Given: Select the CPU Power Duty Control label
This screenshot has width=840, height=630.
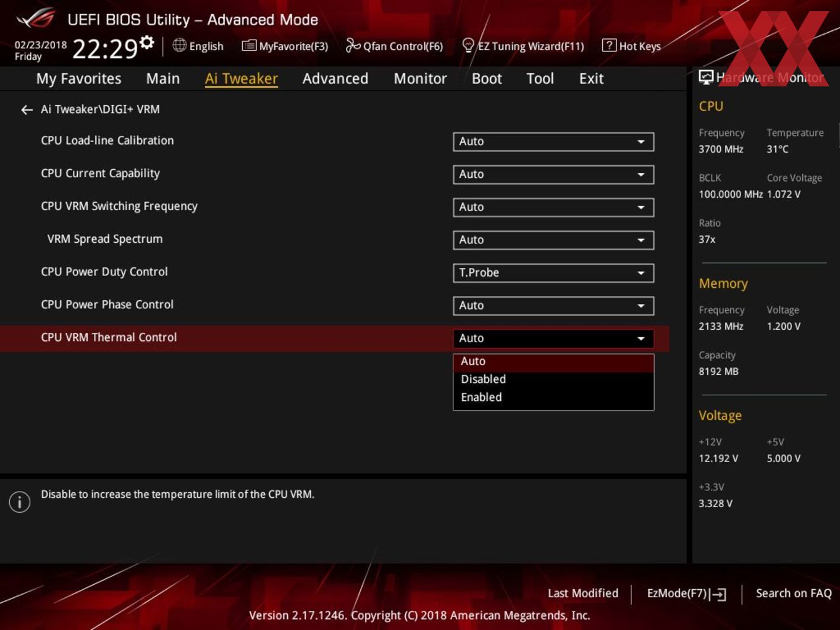Looking at the screenshot, I should [x=104, y=272].
